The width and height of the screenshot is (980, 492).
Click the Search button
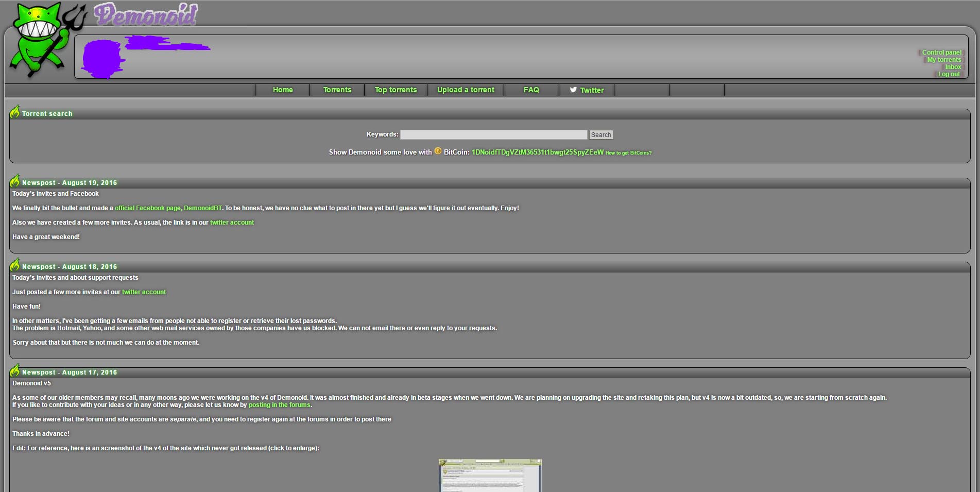(601, 134)
